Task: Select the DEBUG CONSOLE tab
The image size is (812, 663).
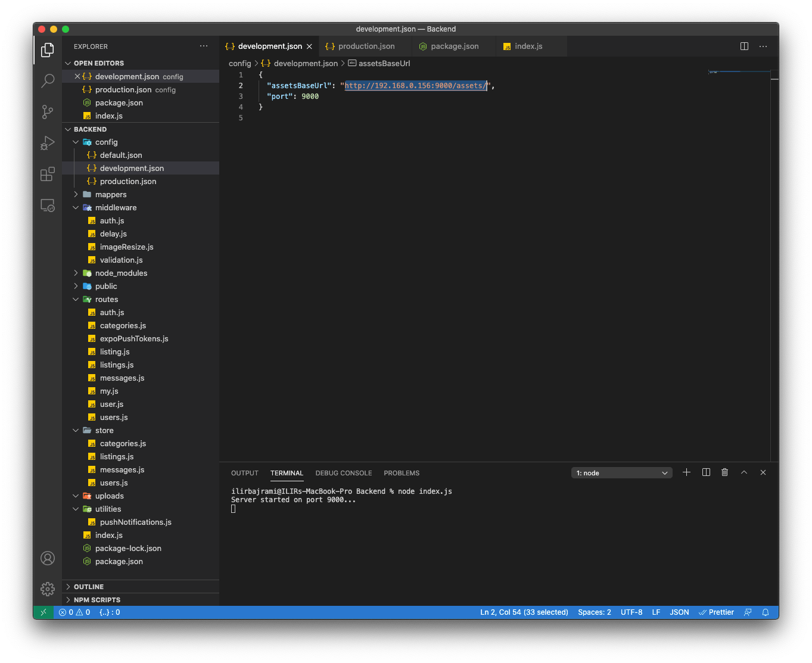Action: pyautogui.click(x=343, y=472)
